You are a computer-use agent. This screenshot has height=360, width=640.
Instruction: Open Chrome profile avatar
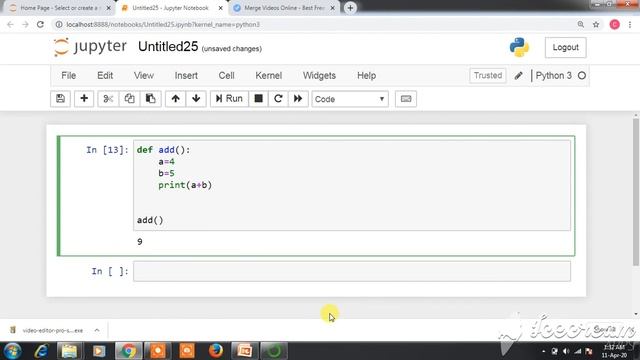pyautogui.click(x=615, y=24)
